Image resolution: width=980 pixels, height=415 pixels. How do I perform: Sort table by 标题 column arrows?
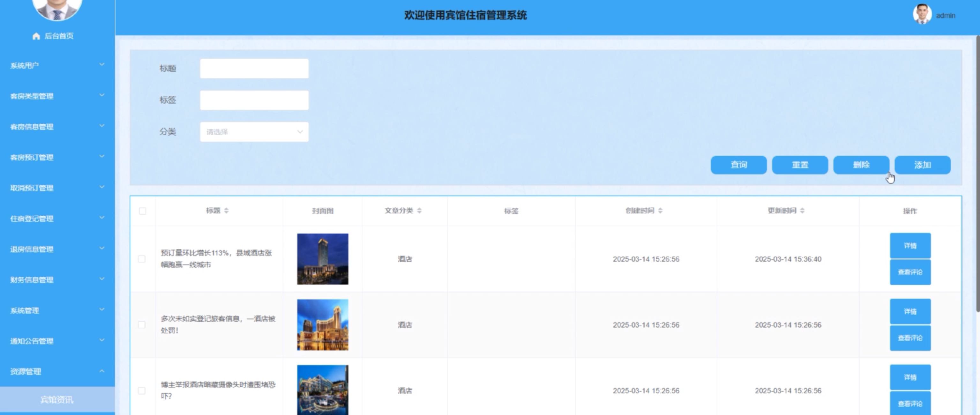click(226, 211)
